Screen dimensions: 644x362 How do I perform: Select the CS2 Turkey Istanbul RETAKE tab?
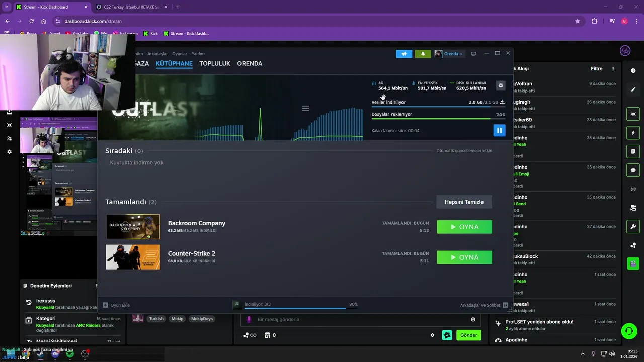pyautogui.click(x=131, y=7)
